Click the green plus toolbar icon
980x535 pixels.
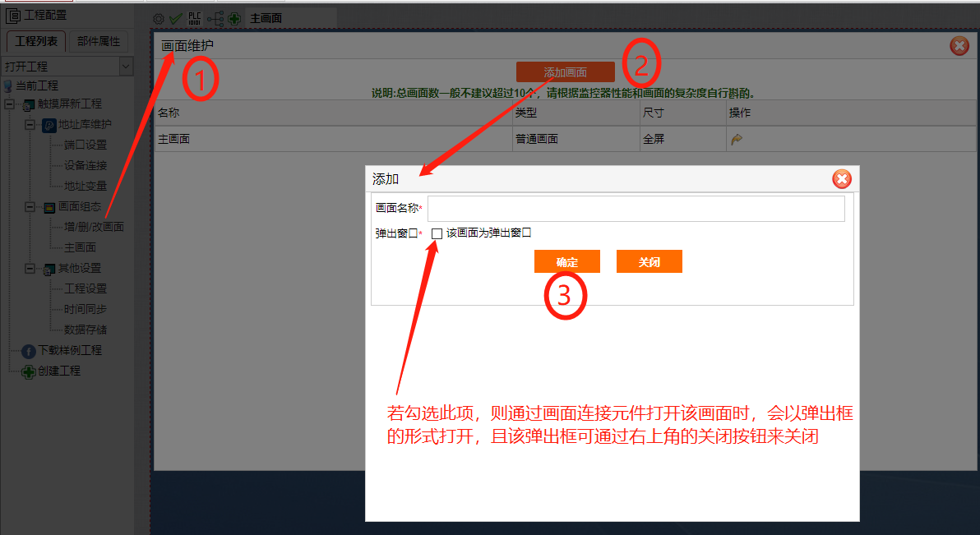pyautogui.click(x=234, y=18)
